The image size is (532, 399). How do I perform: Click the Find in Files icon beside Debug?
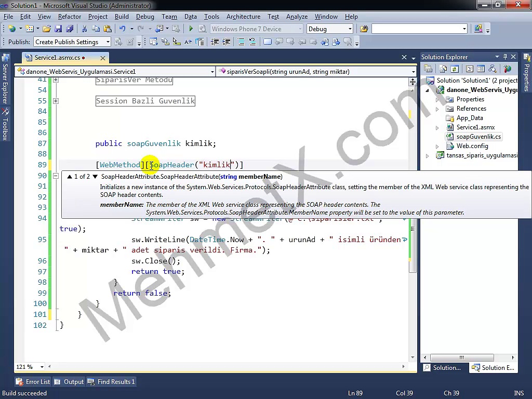364,29
